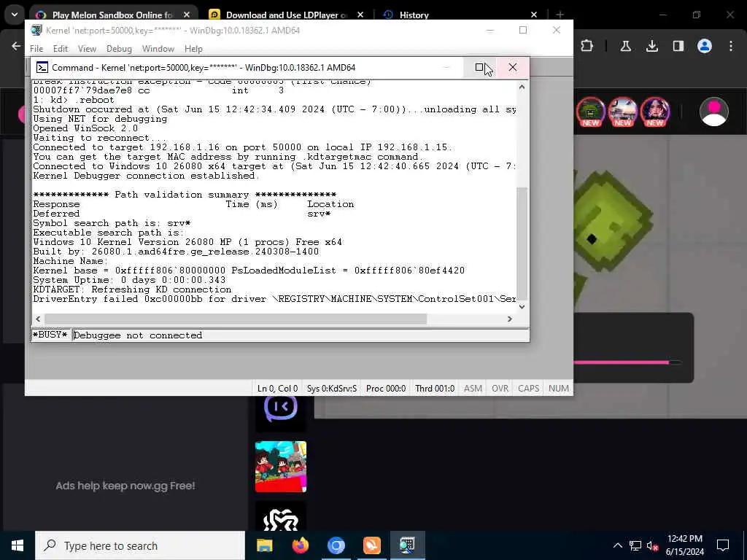
Task: Open the browser downloads icon
Action: 651,46
